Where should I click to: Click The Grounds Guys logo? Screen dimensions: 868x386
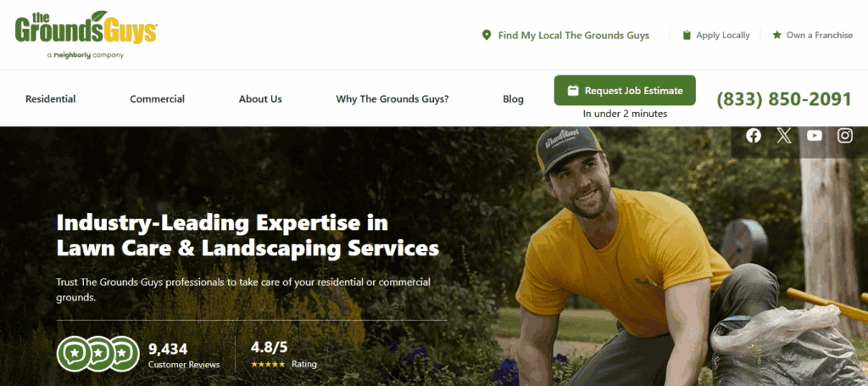point(86,34)
